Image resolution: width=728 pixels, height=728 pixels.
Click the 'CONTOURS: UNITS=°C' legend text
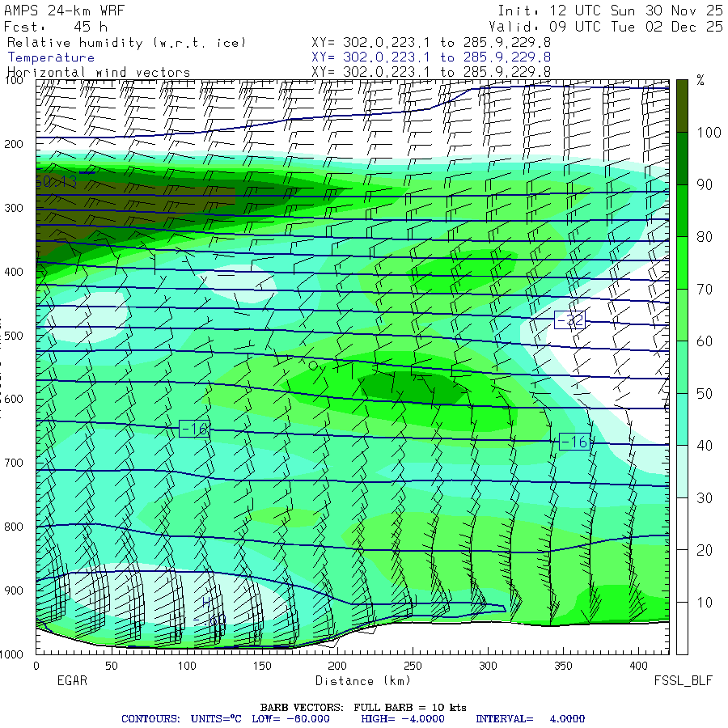coord(181,719)
